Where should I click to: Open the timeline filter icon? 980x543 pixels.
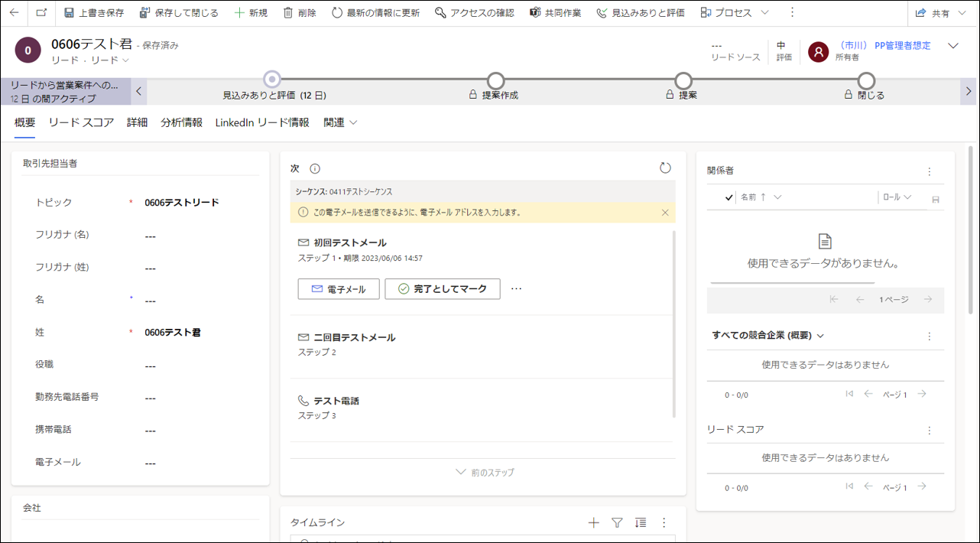click(x=617, y=522)
